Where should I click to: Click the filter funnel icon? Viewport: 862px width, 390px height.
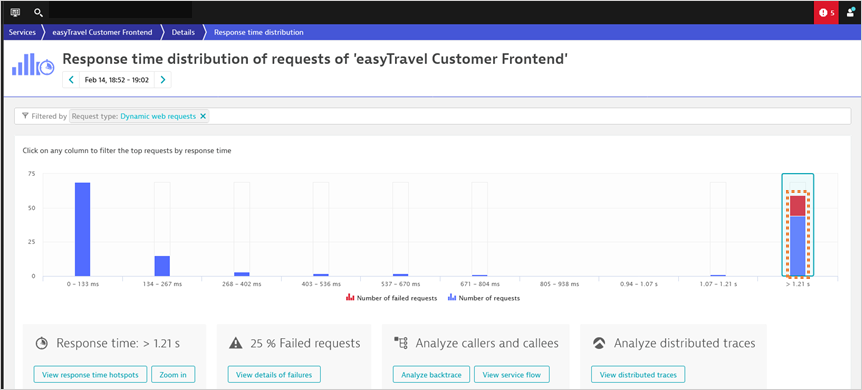click(25, 116)
